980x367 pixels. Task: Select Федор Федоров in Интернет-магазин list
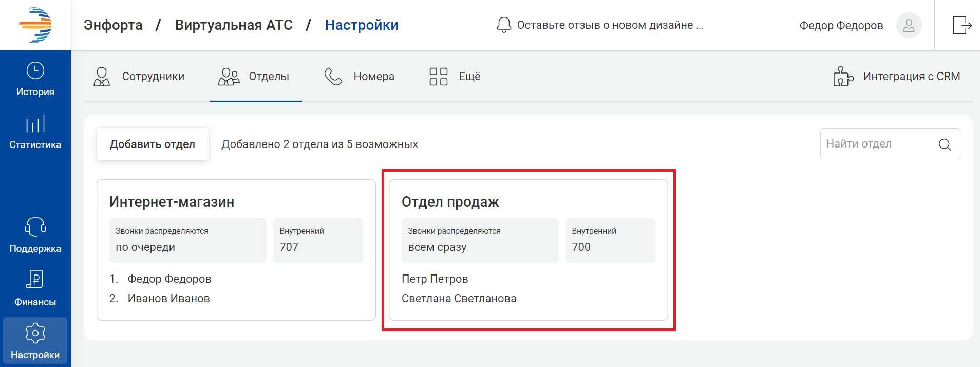(x=169, y=279)
